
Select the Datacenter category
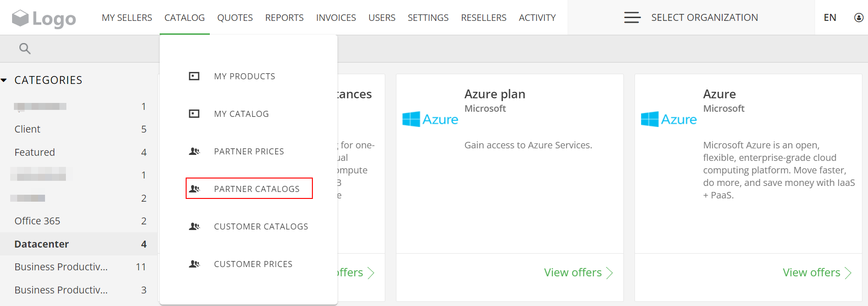pyautogui.click(x=41, y=244)
